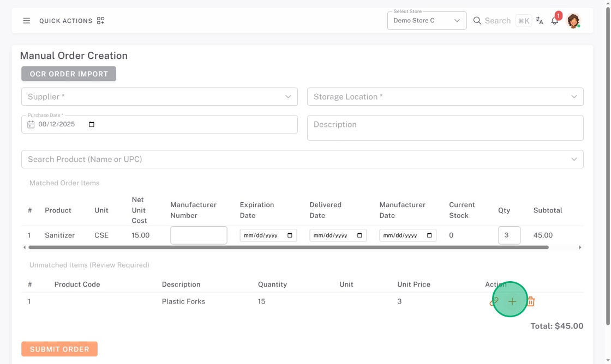Click the Description text field
The image size is (611, 364).
(x=445, y=128)
